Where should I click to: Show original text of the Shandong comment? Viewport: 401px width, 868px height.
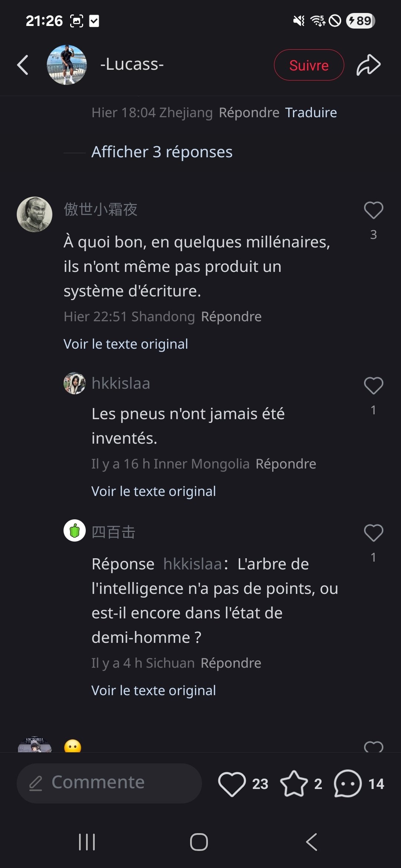pos(126,344)
